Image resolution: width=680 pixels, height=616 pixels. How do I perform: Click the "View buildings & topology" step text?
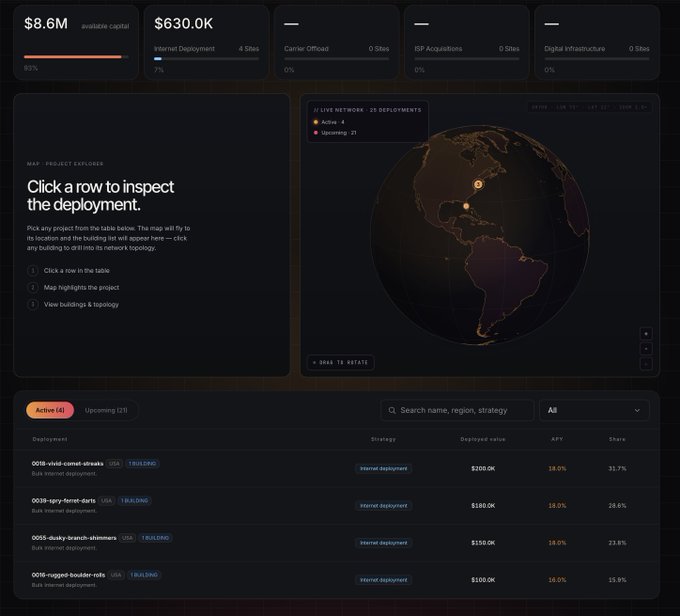[x=81, y=305]
